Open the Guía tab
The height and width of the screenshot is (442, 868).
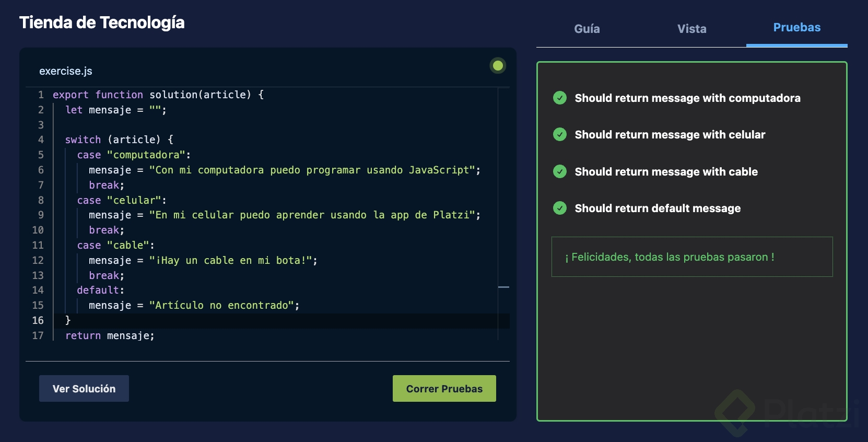point(587,29)
